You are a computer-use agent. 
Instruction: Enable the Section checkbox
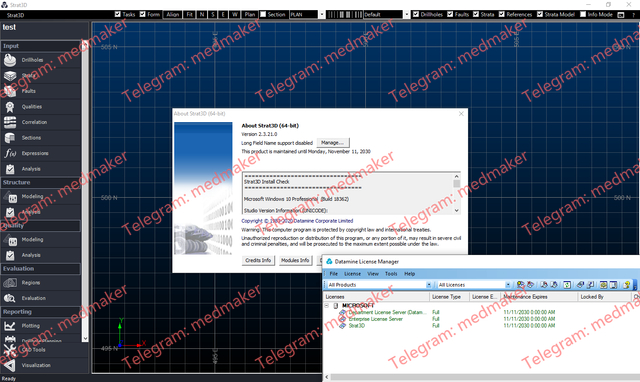click(x=263, y=14)
